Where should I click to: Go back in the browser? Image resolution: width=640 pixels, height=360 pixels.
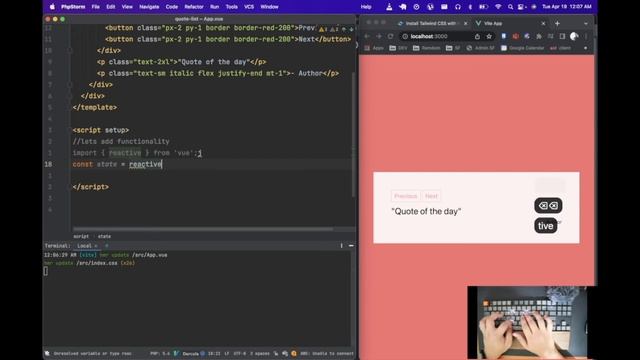click(367, 36)
